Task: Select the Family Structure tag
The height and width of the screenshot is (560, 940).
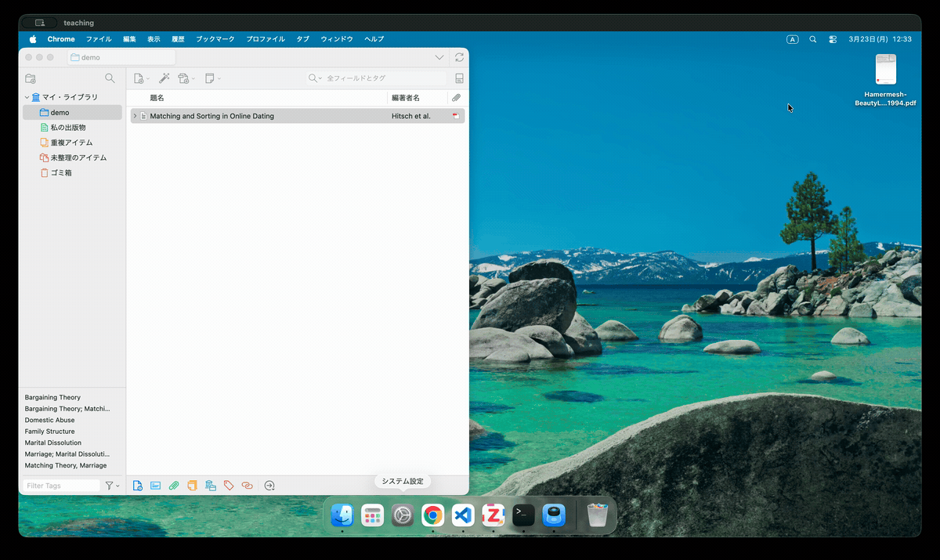Action: click(x=49, y=432)
